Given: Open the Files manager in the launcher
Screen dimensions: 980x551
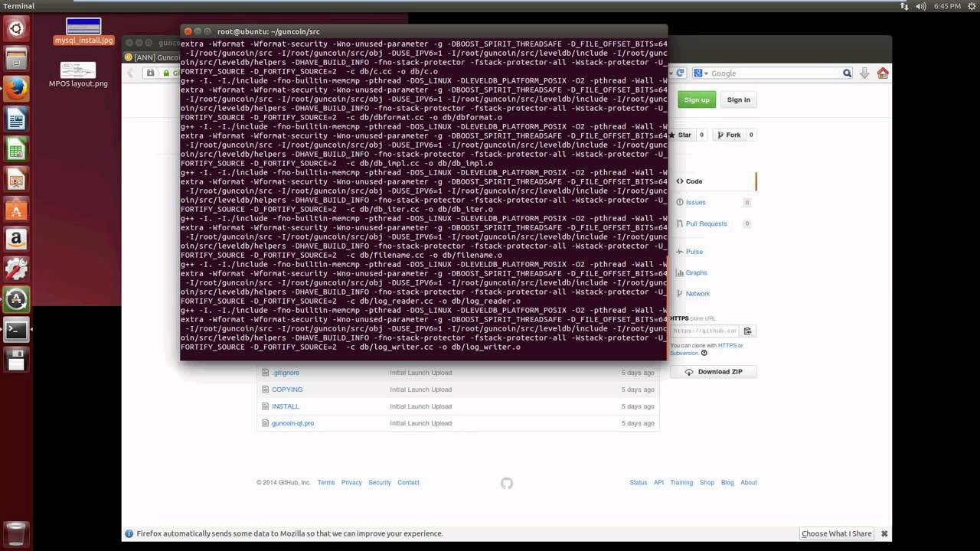Looking at the screenshot, I should (16, 59).
